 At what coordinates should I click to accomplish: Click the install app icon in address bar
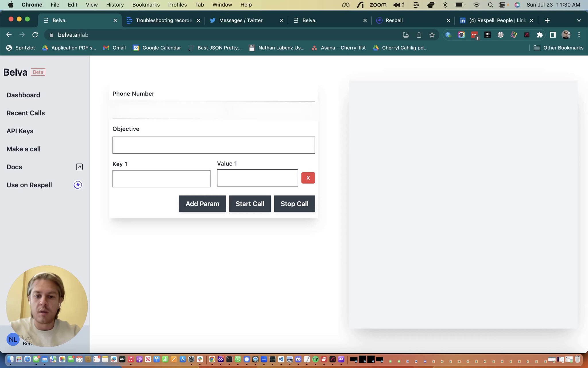pyautogui.click(x=406, y=35)
